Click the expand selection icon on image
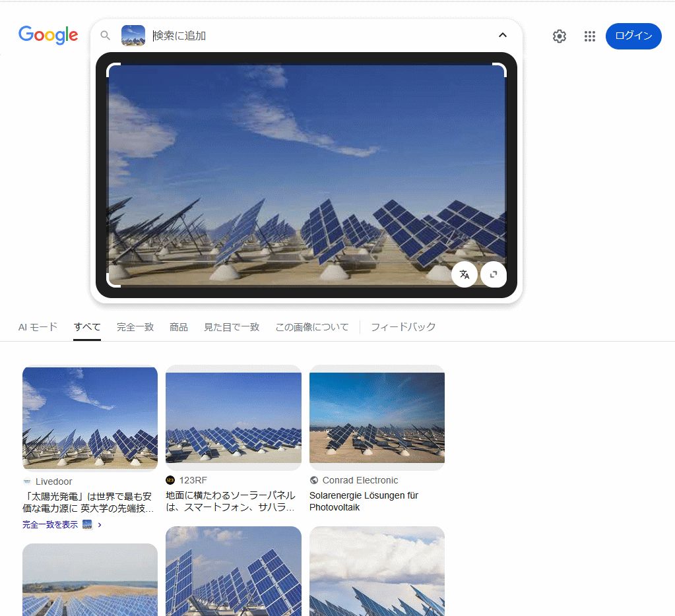Screen dimensions: 675x616 pyautogui.click(x=494, y=274)
